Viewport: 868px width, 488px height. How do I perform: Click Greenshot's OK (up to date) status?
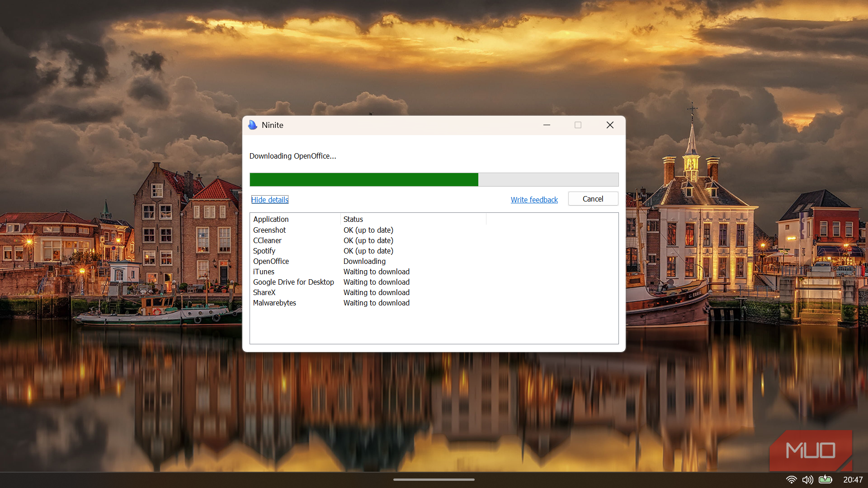click(368, 230)
